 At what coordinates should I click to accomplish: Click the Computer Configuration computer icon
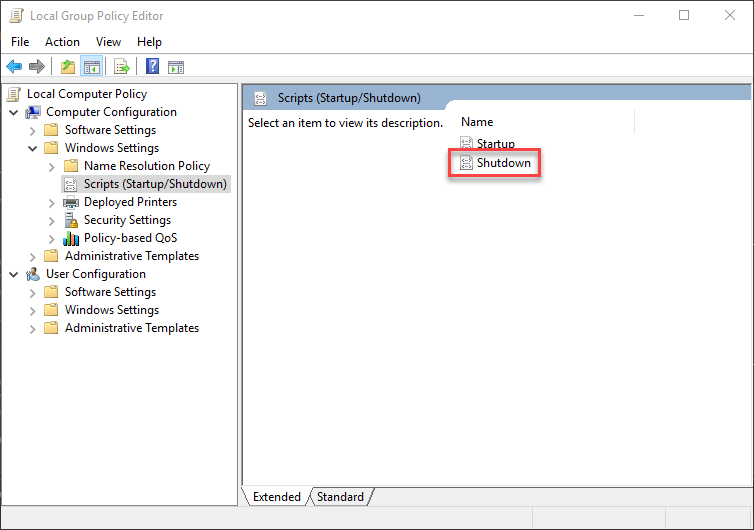click(33, 112)
